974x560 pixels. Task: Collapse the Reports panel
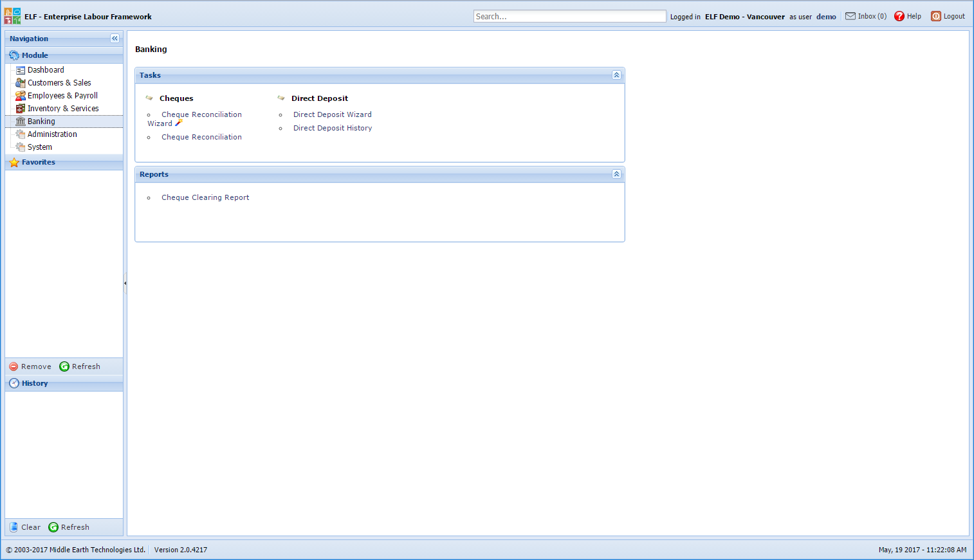[x=616, y=174]
